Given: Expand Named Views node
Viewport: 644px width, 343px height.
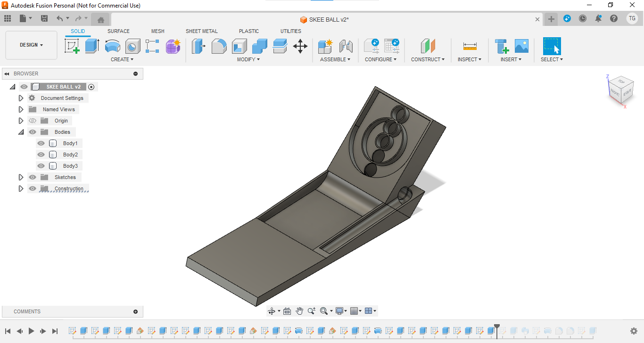Looking at the screenshot, I should coord(21,109).
